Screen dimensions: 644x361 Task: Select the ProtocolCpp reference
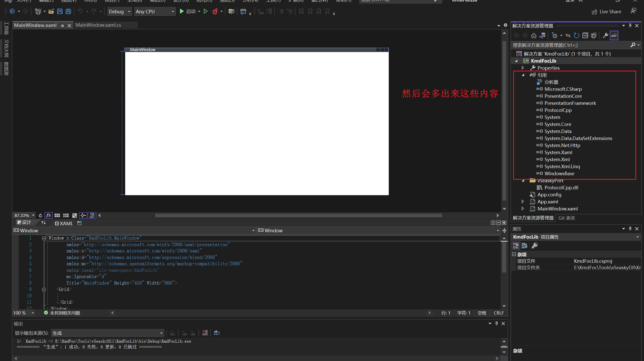[x=558, y=110]
